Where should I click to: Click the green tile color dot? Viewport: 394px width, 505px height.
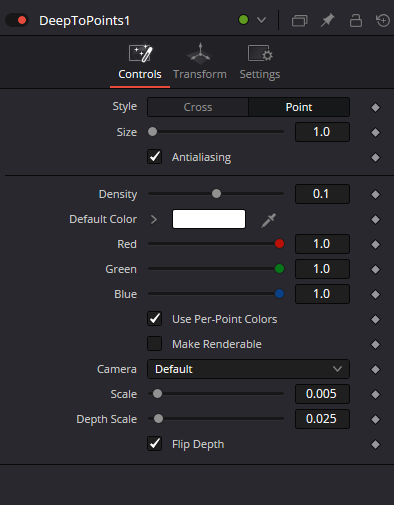coord(244,20)
